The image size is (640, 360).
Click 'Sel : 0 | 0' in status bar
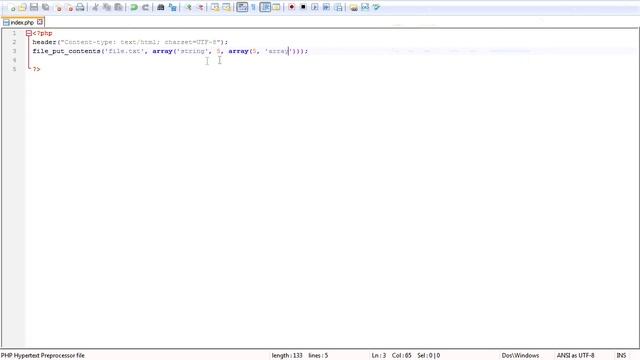click(429, 356)
